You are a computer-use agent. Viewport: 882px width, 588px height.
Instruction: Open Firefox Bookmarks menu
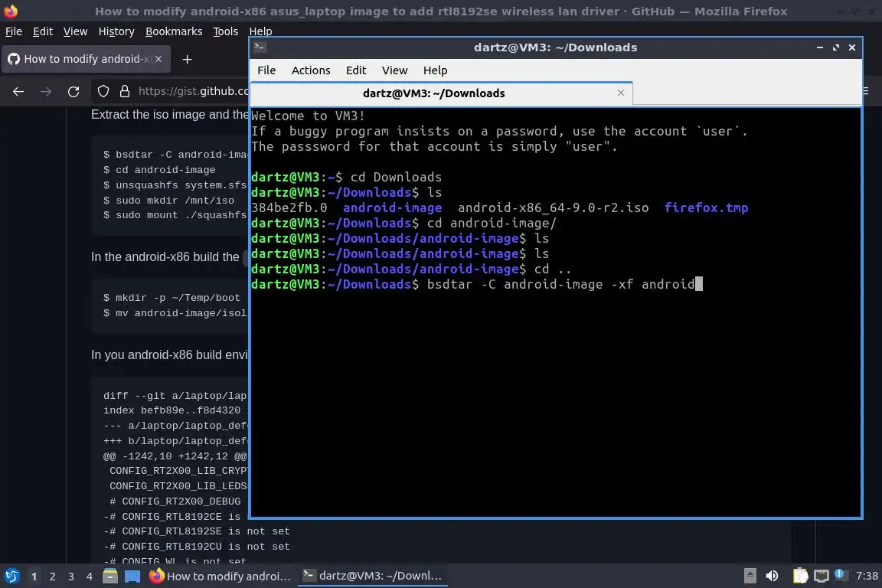(x=174, y=31)
